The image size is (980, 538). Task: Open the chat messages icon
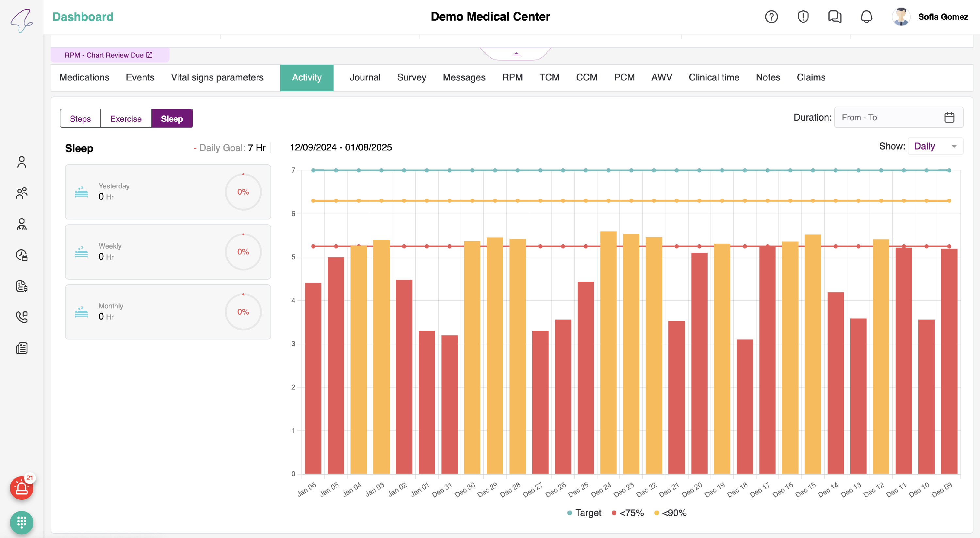coord(835,17)
